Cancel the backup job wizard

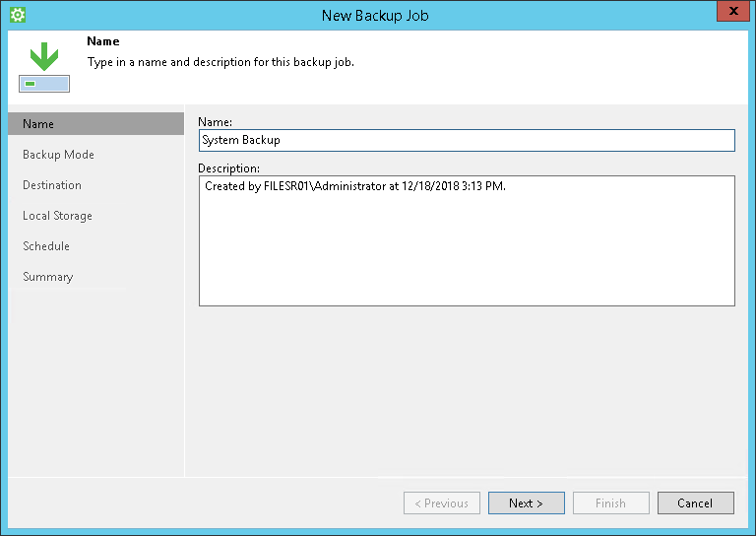click(695, 503)
